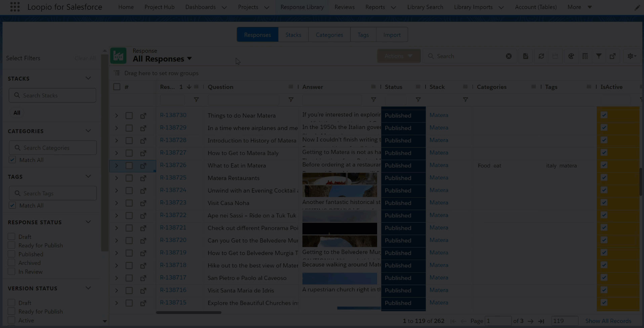The image size is (644, 328).
Task: Open the App Launcher grid icon
Action: (x=15, y=7)
